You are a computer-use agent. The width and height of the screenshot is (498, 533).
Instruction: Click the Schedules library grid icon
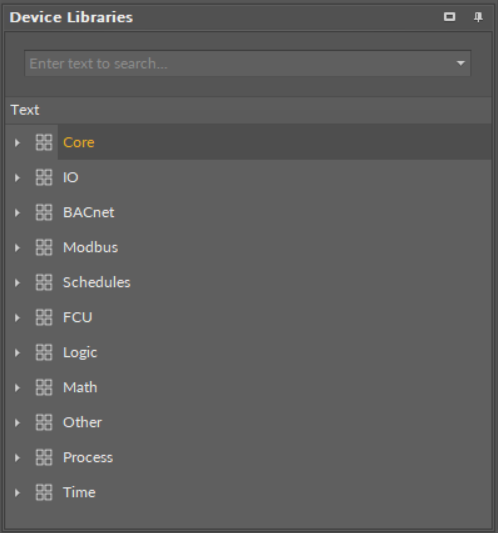pyautogui.click(x=44, y=282)
